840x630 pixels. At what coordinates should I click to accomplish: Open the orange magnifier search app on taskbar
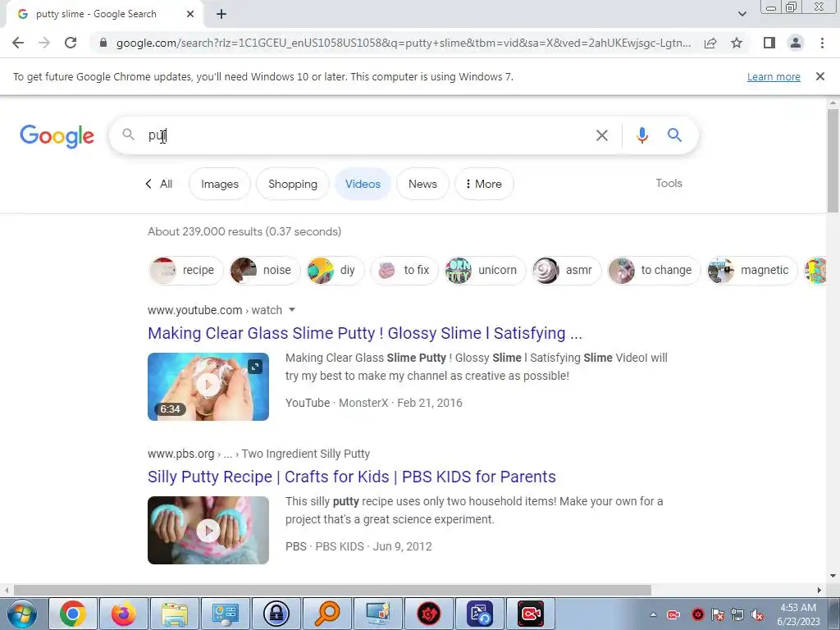click(x=327, y=614)
